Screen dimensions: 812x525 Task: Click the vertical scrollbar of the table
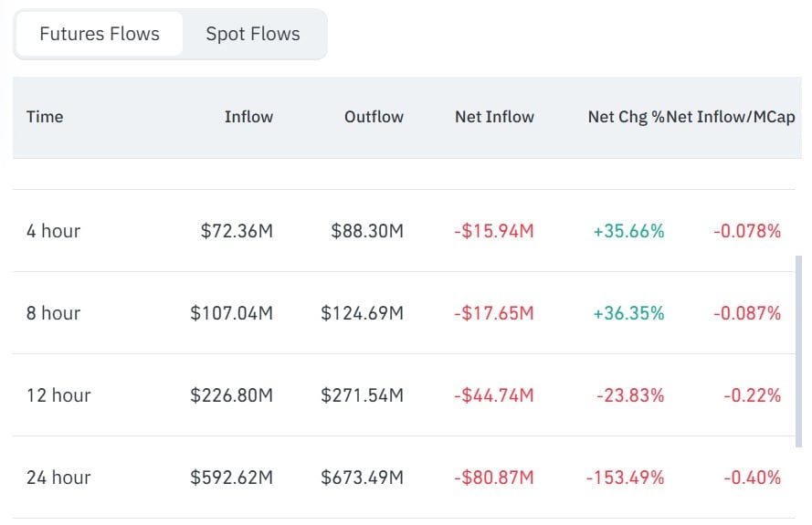tap(798, 351)
